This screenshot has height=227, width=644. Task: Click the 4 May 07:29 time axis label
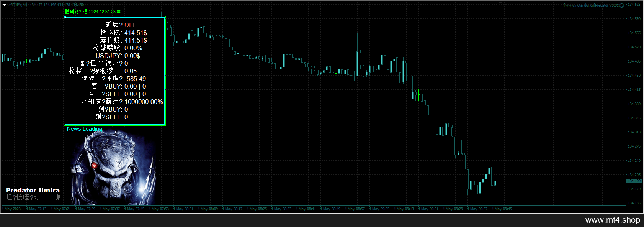point(85,209)
